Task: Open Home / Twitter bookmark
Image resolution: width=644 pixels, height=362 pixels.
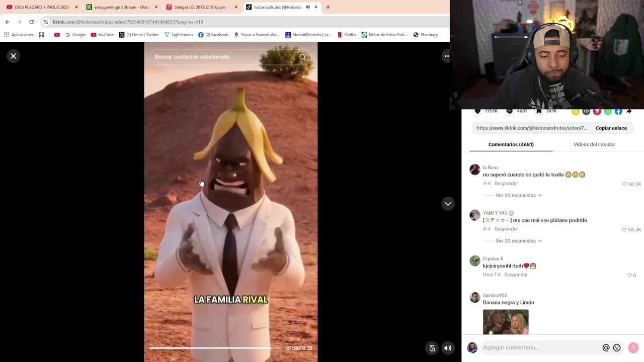Action: (139, 35)
